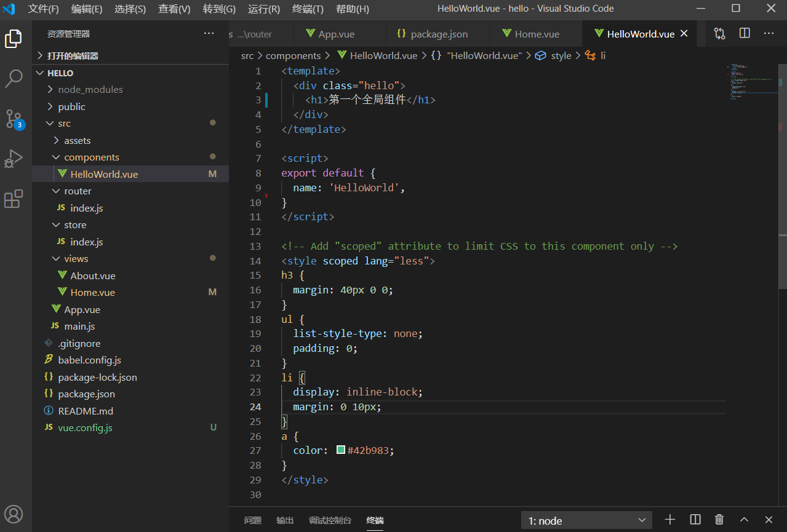The width and height of the screenshot is (787, 532).
Task: Click the Open Changes compare icon
Action: point(719,33)
